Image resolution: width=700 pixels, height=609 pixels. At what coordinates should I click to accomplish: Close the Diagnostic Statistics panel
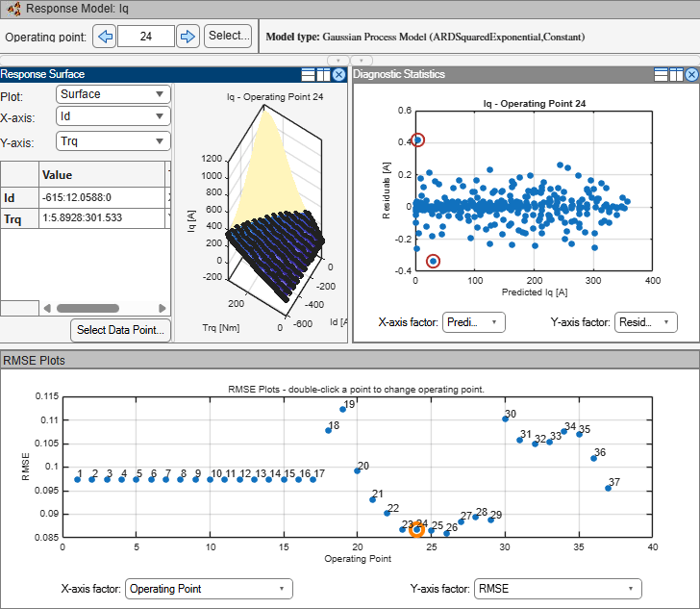(x=691, y=75)
